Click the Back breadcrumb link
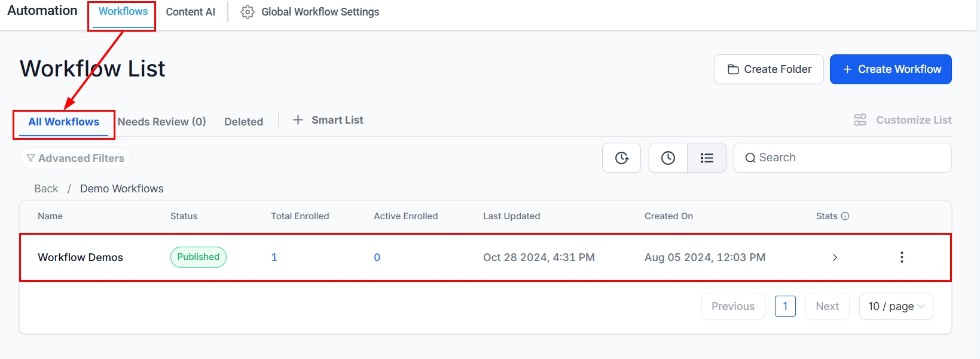 (x=46, y=189)
